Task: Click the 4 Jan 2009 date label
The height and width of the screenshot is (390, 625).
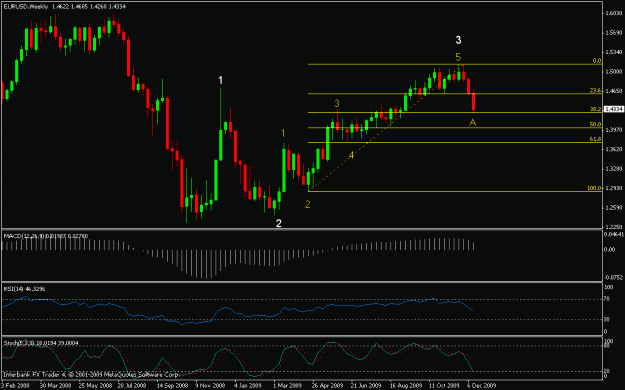Action: pyautogui.click(x=248, y=386)
